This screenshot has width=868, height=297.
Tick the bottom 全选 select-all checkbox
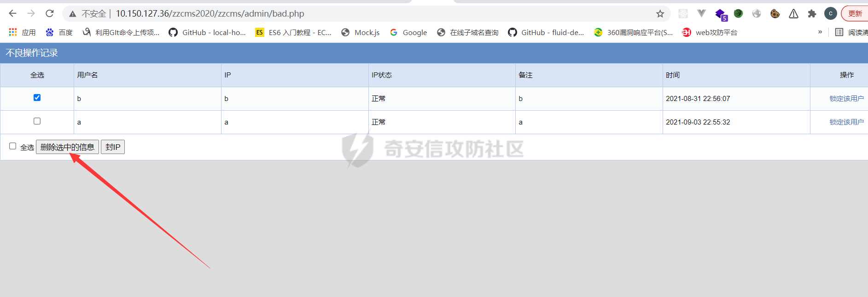(x=13, y=146)
